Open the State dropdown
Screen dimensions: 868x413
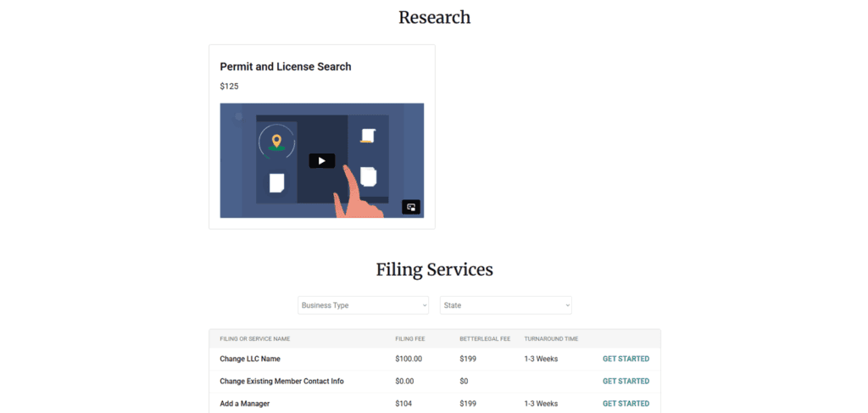click(506, 305)
